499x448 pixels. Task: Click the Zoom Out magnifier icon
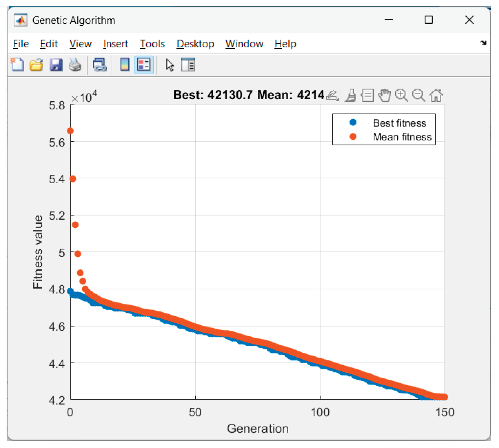click(x=418, y=95)
